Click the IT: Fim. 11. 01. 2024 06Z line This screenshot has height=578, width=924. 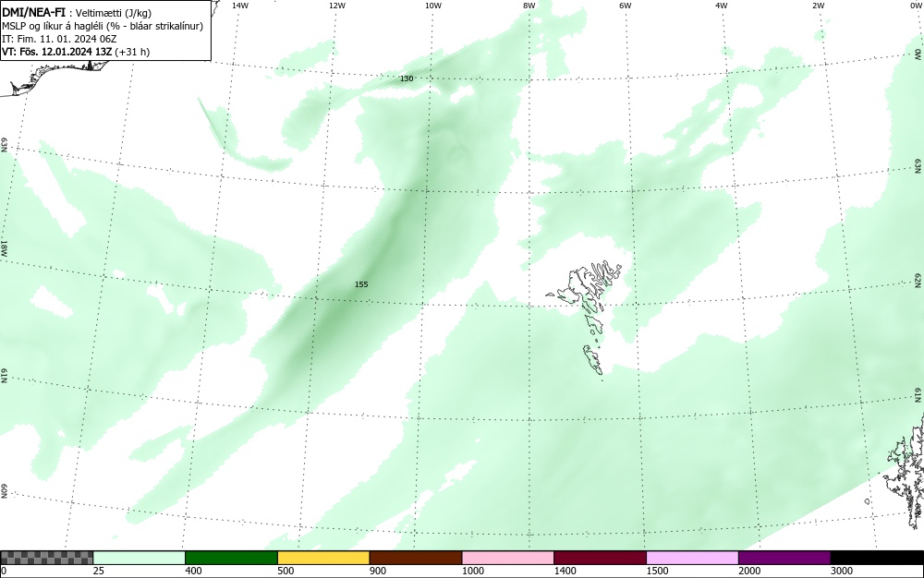[59, 39]
